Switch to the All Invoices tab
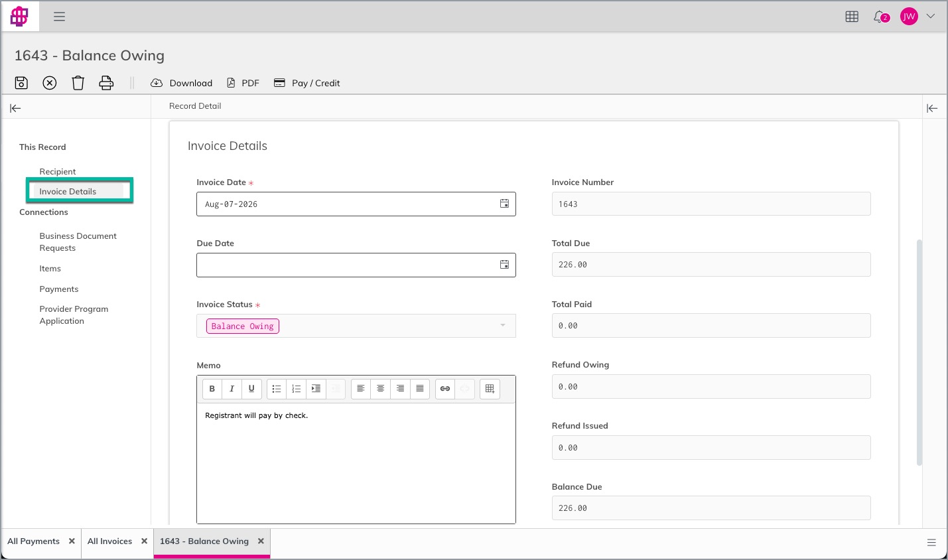948x560 pixels. (110, 541)
